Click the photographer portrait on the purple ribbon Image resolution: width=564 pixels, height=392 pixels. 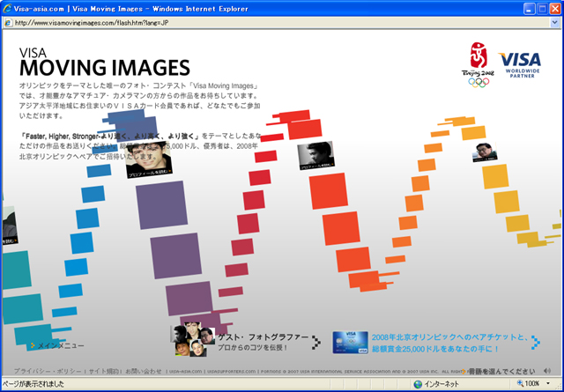(x=148, y=160)
